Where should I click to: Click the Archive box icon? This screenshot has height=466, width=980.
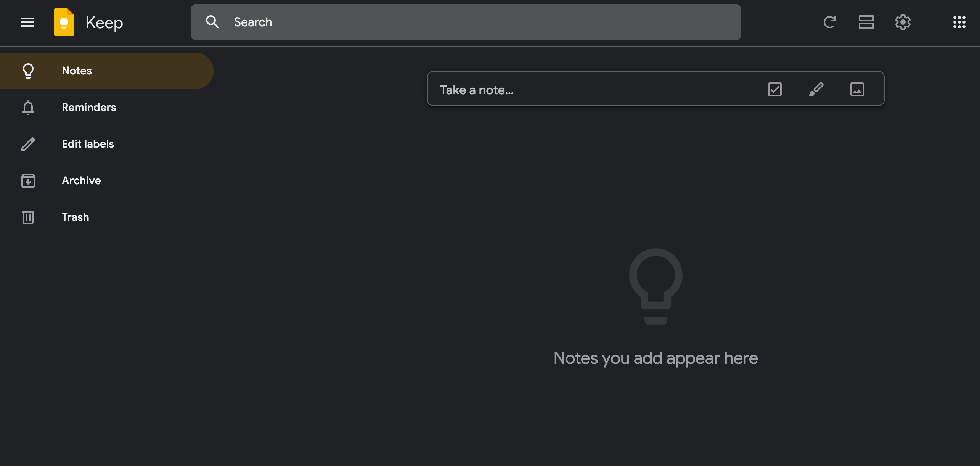tap(28, 181)
